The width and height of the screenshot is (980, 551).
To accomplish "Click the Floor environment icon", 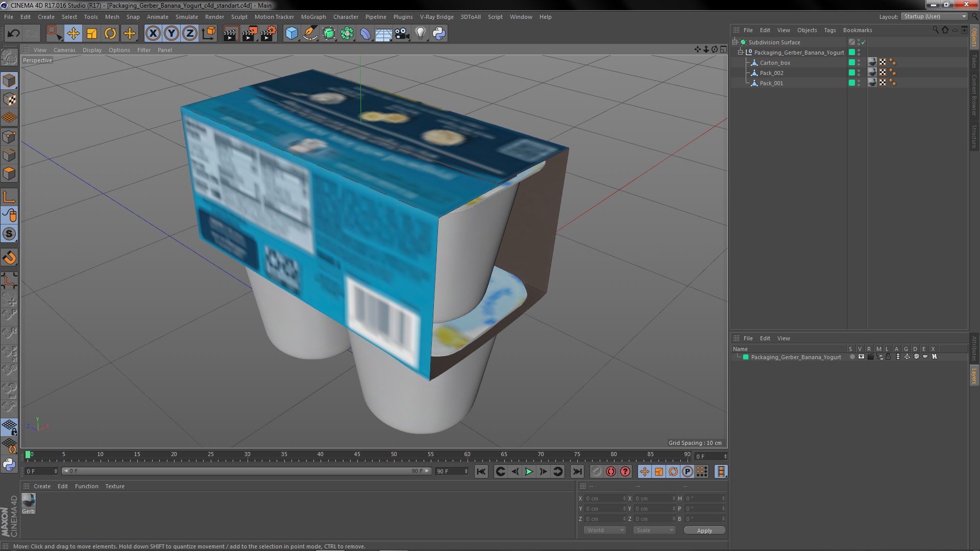I will point(383,34).
